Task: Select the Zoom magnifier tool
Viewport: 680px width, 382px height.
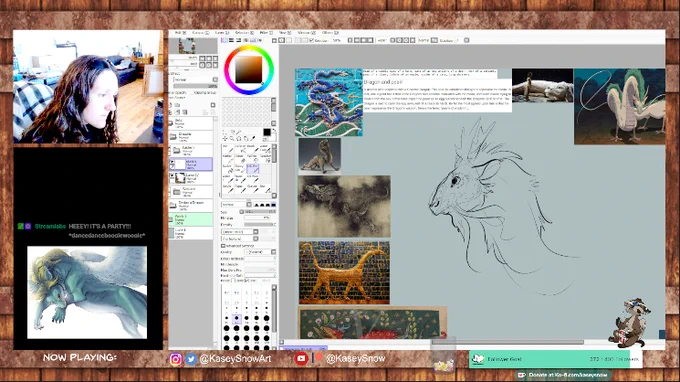Action: (232, 139)
